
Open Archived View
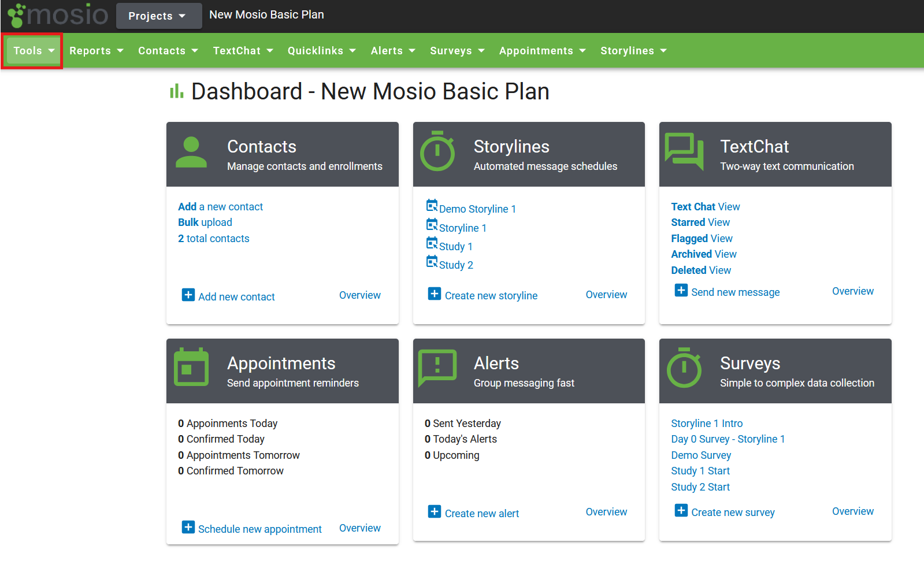click(x=704, y=254)
